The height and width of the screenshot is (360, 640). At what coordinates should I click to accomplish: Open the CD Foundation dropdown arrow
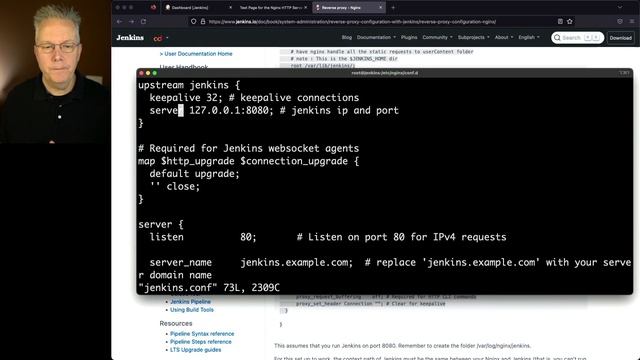coord(167,38)
